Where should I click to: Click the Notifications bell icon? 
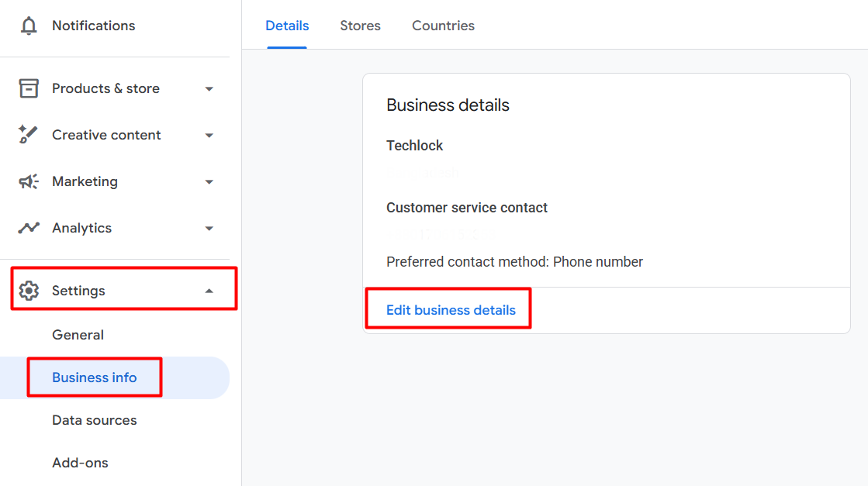29,26
